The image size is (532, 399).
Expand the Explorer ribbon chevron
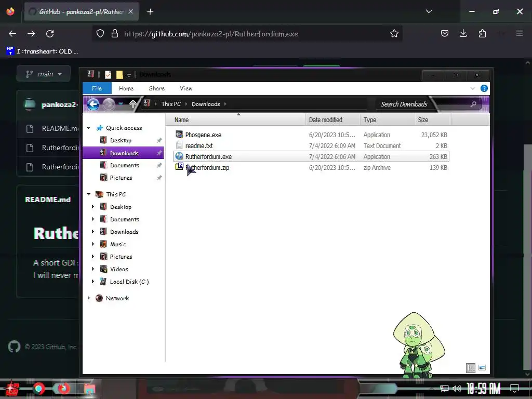pos(473,88)
